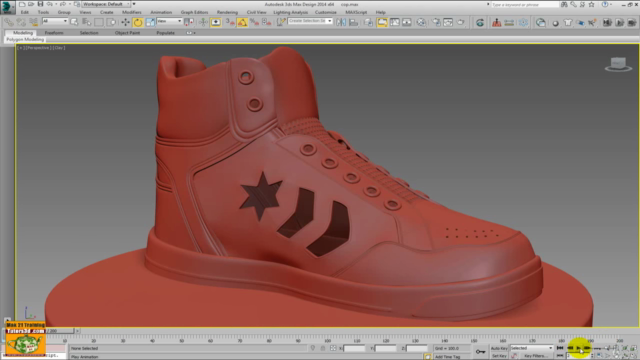Toggle the highlighted Graphite ribbon icon

382,22
